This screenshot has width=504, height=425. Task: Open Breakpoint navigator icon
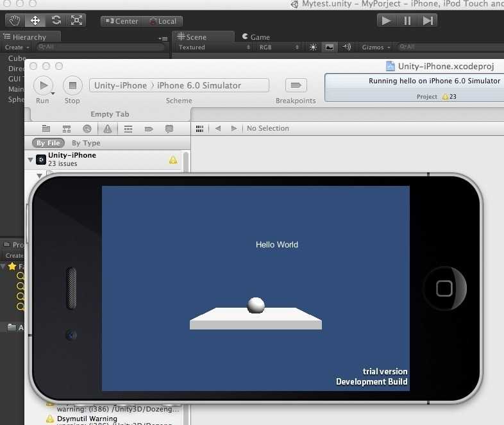click(x=149, y=129)
